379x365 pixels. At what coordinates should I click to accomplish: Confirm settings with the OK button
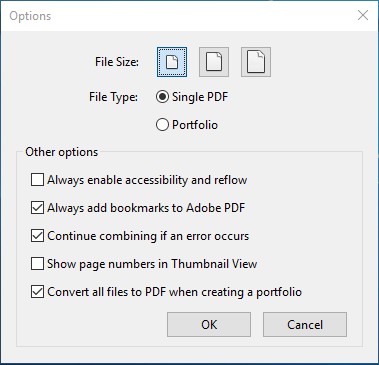click(209, 324)
